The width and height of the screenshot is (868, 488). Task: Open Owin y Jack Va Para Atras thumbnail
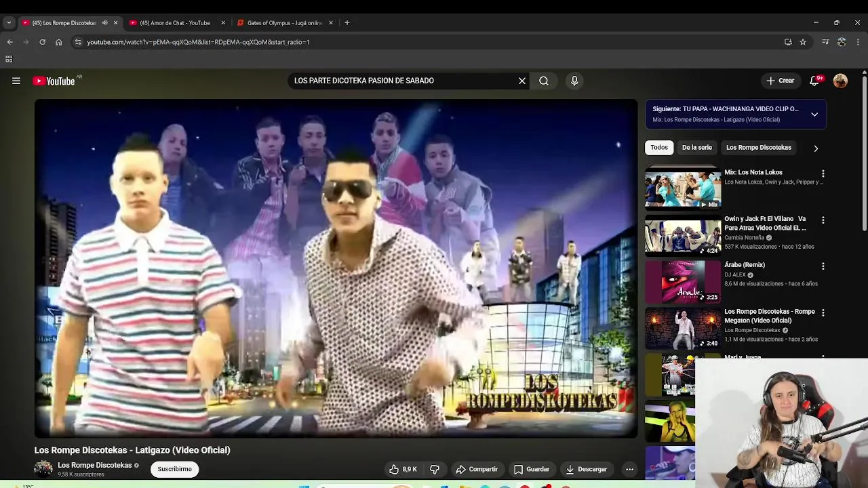click(683, 235)
